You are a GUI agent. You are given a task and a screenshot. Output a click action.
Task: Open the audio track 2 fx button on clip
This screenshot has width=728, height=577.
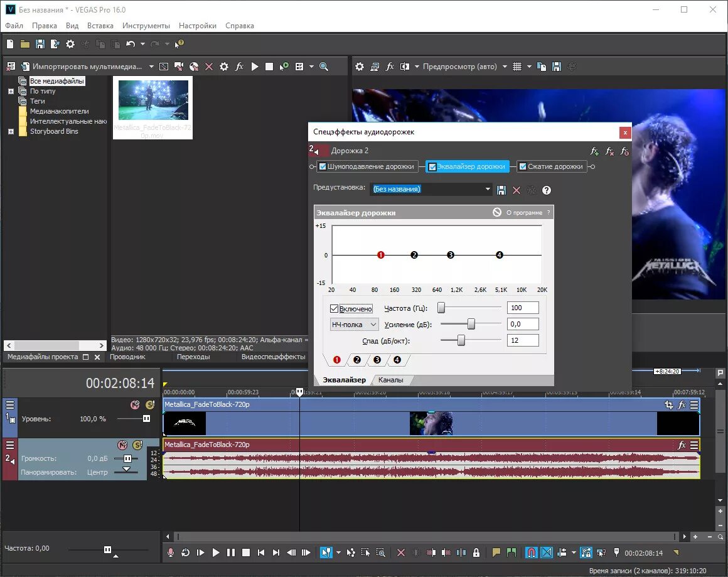pyautogui.click(x=682, y=445)
